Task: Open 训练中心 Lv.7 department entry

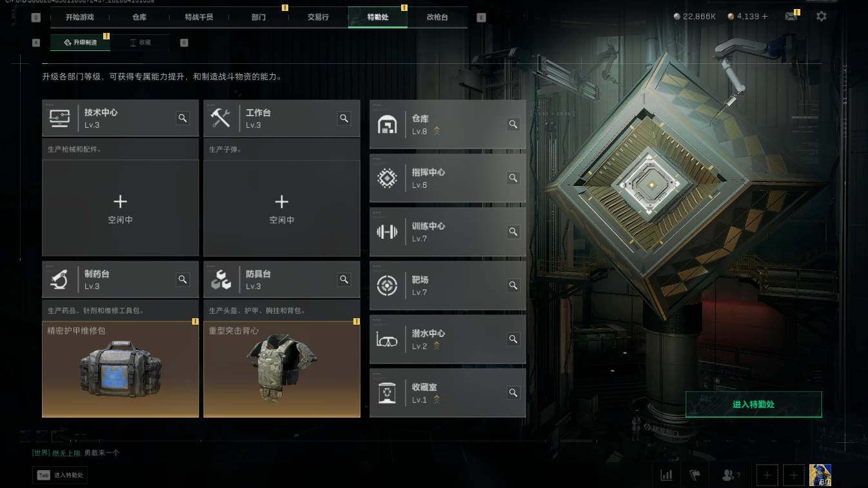Action: pyautogui.click(x=448, y=232)
